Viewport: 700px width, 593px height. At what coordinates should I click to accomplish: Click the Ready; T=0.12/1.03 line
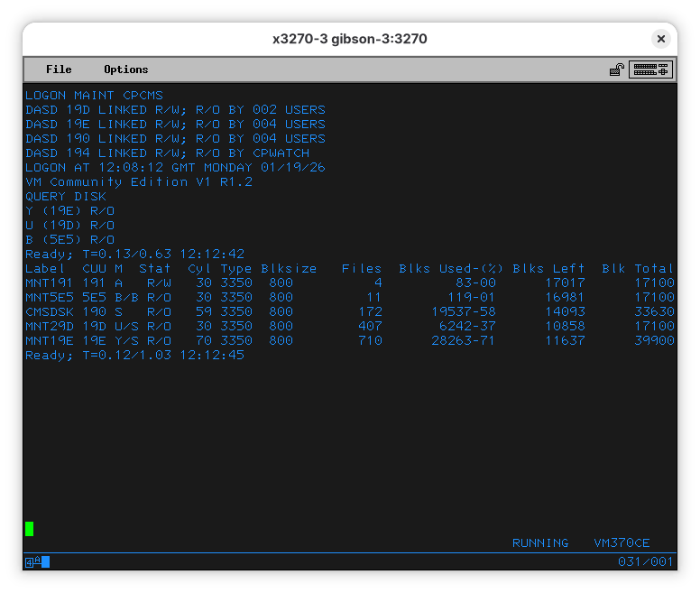pos(134,356)
